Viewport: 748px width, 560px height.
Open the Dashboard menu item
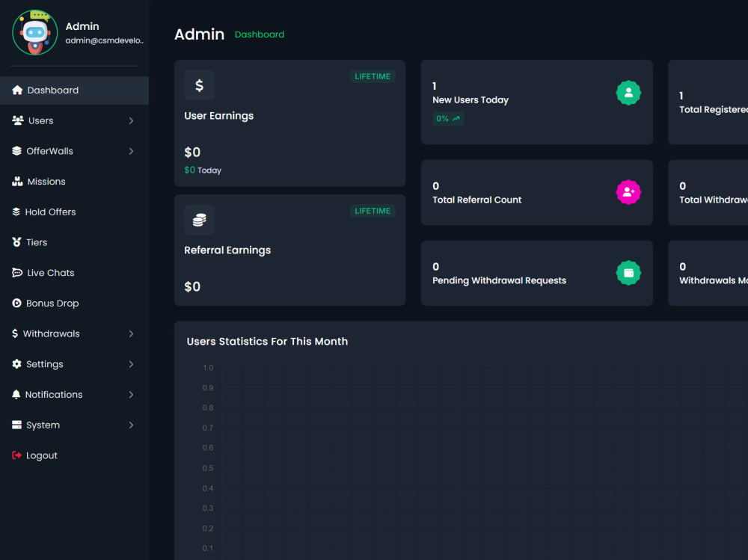click(74, 90)
